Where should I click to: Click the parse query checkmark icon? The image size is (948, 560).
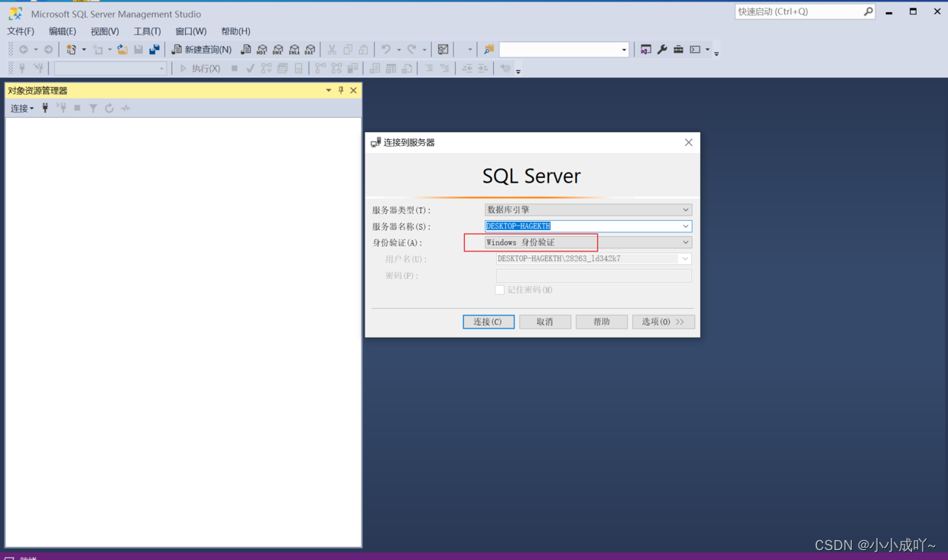click(250, 68)
